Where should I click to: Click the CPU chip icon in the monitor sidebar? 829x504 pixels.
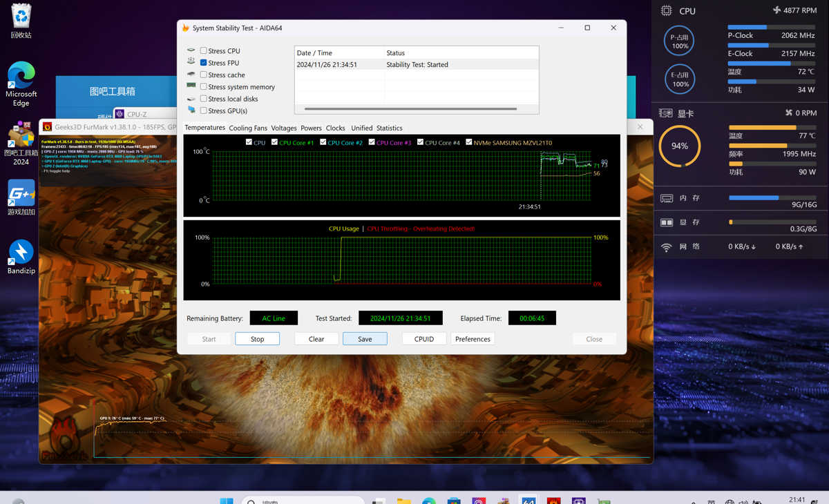click(666, 10)
